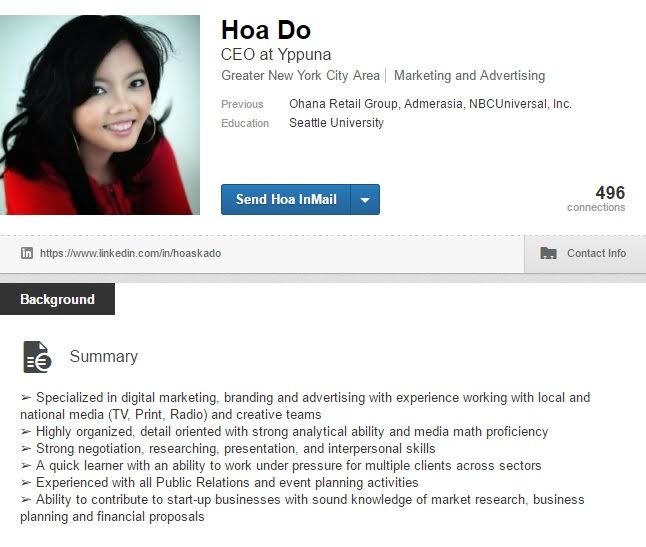Image resolution: width=646 pixels, height=547 pixels.
Task: Click the Previous label
Action: [x=242, y=104]
